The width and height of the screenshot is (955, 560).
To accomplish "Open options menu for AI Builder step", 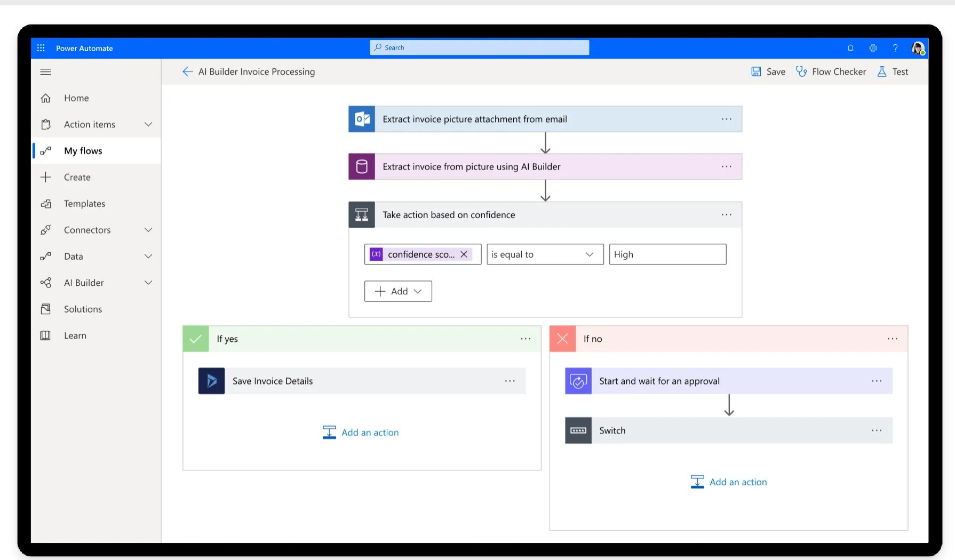I will pyautogui.click(x=727, y=166).
